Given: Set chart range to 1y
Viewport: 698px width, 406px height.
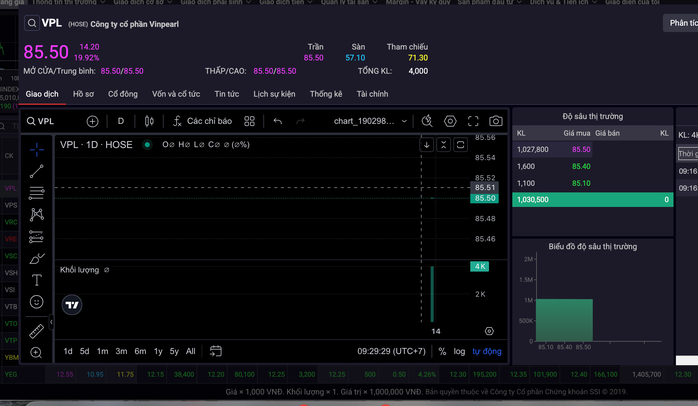Looking at the screenshot, I should (158, 351).
